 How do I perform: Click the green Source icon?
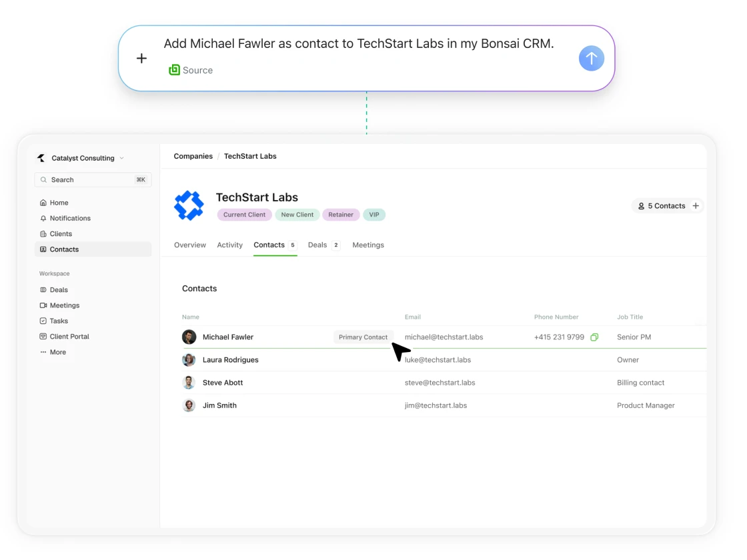174,70
